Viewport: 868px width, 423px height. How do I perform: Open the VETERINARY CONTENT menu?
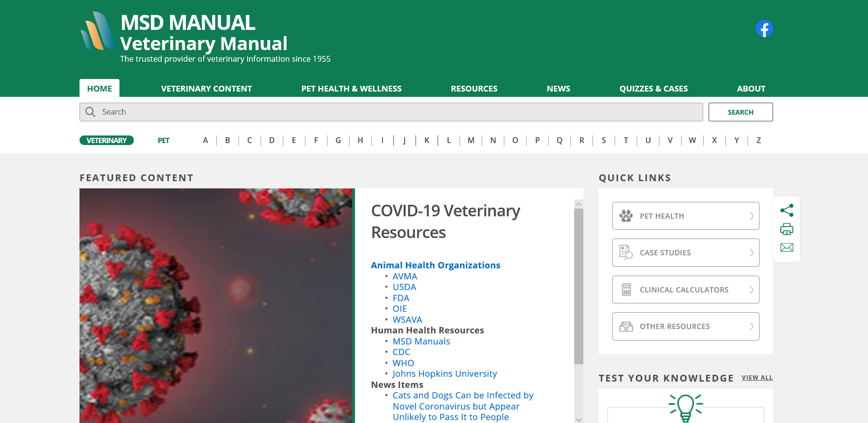click(206, 89)
